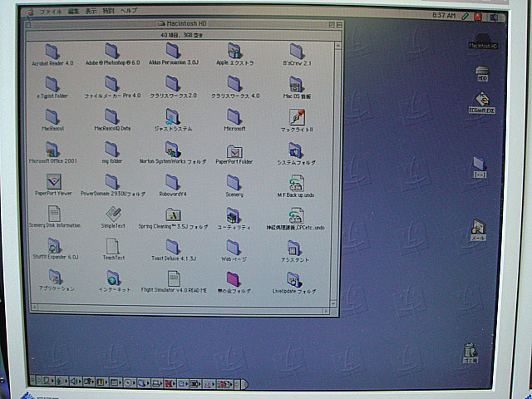The width and height of the screenshot is (532, 399).
Task: Open the 特別 menu
Action: click(x=108, y=11)
